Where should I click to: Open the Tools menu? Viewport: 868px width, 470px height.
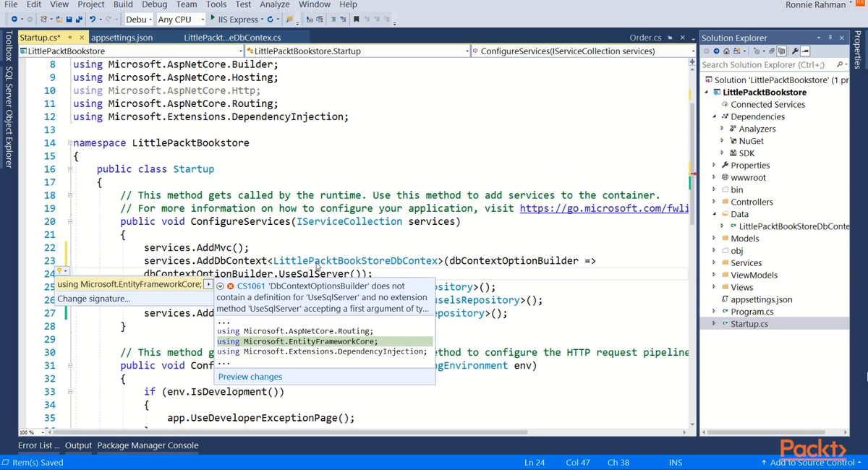click(216, 4)
